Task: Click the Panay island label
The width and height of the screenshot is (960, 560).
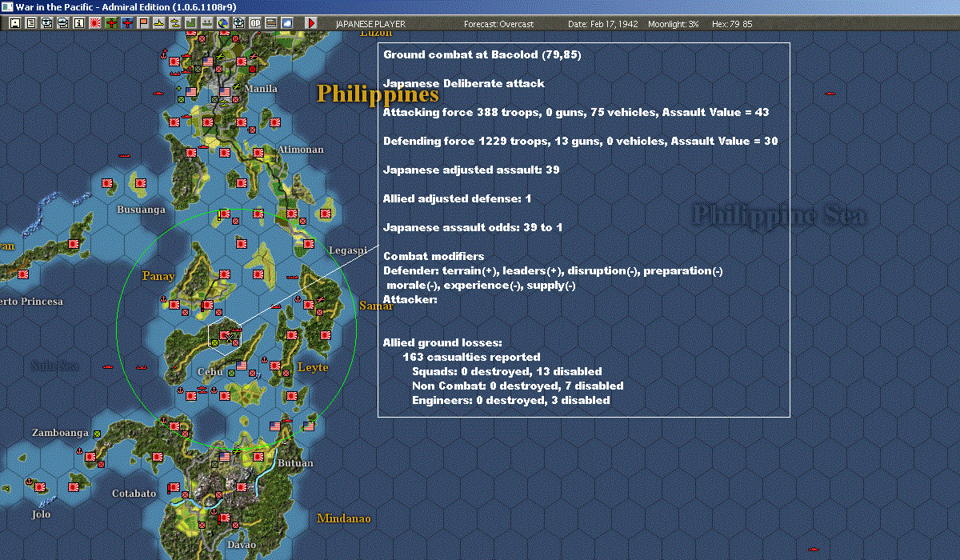Action: click(158, 276)
